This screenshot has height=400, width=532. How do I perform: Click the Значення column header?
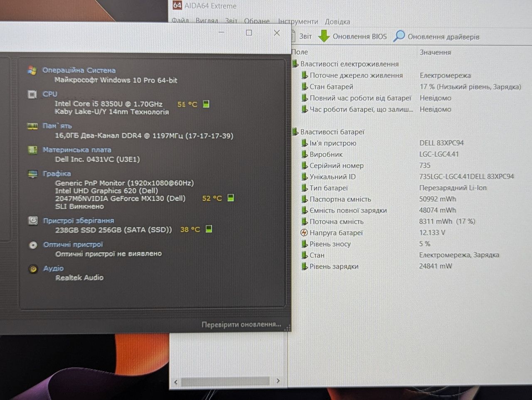coord(435,52)
